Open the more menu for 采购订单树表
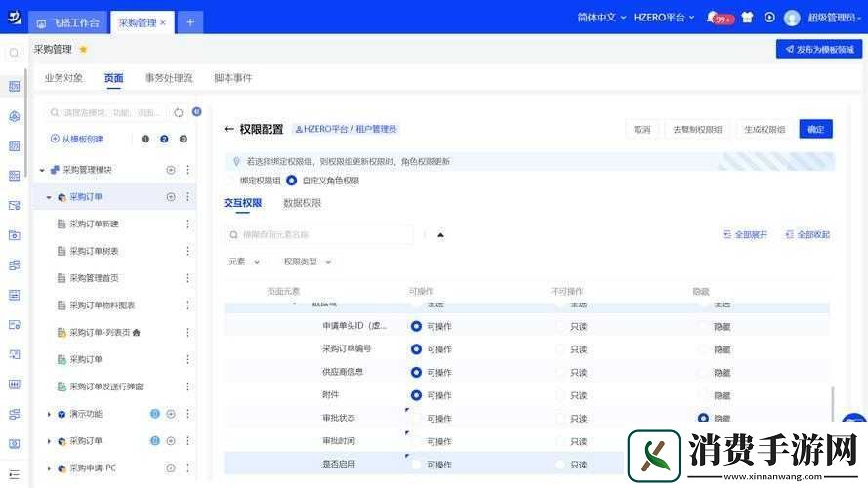Screen dimensions: 868x488 (x=187, y=251)
